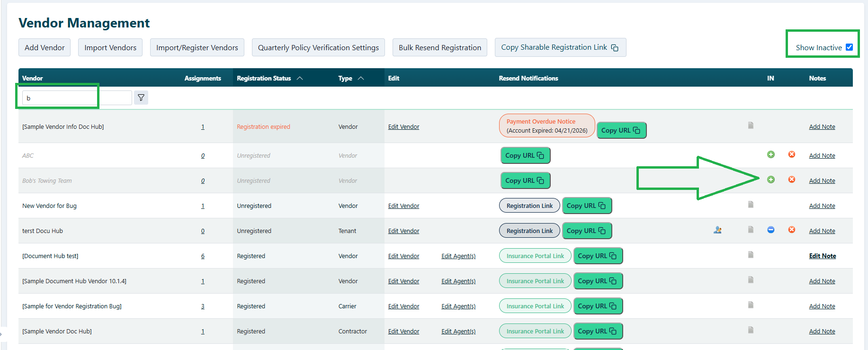
Task: Click the 'Carrier' type cell
Action: (347, 306)
